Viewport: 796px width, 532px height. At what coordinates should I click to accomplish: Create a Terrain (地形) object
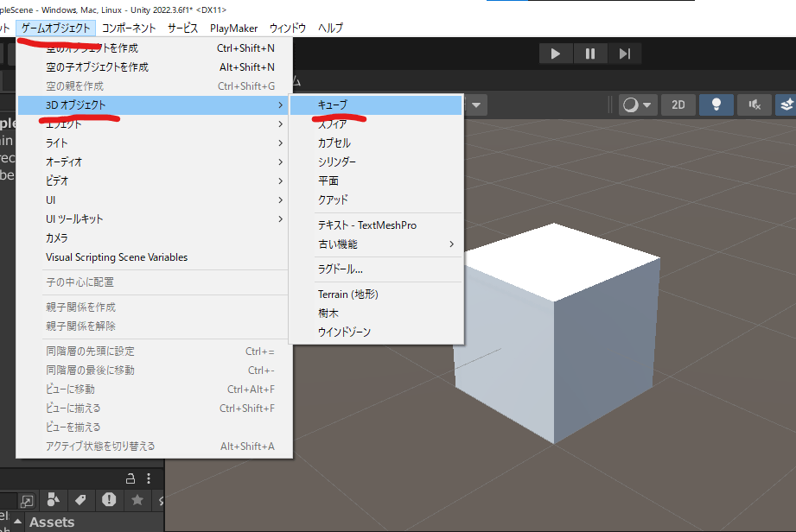pos(376,294)
